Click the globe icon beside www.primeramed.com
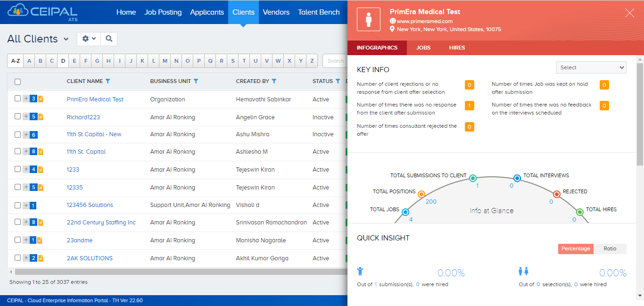Viewport: 644px width, 306px height. click(x=392, y=20)
